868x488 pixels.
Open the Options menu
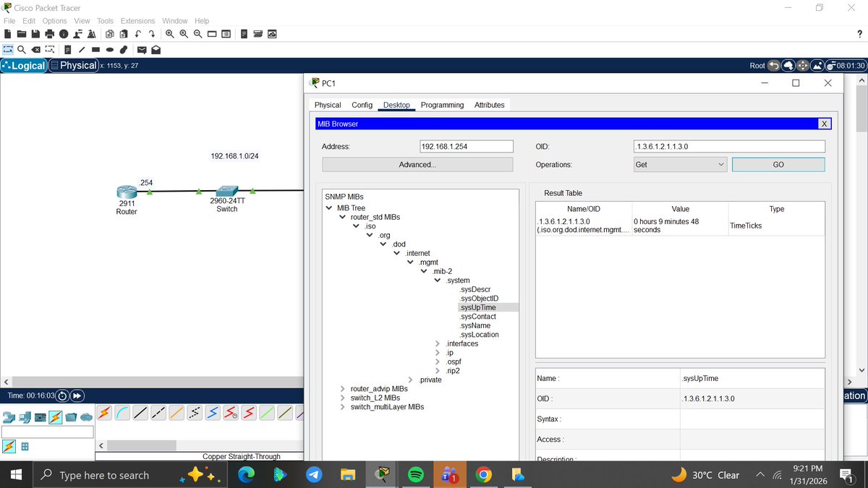coord(54,21)
